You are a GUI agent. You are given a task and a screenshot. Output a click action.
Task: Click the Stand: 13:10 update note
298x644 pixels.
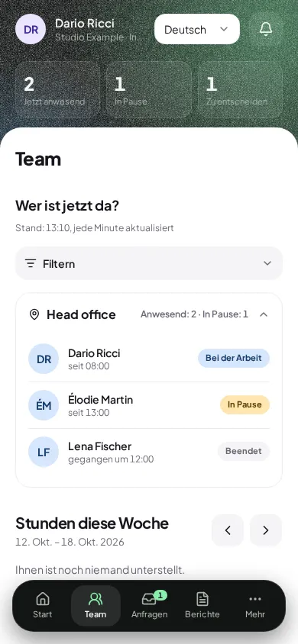point(95,228)
